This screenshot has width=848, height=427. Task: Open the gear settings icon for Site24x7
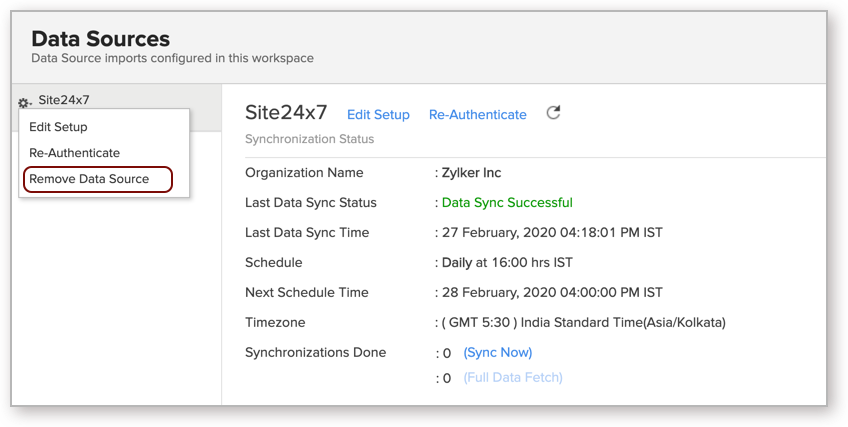point(24,102)
